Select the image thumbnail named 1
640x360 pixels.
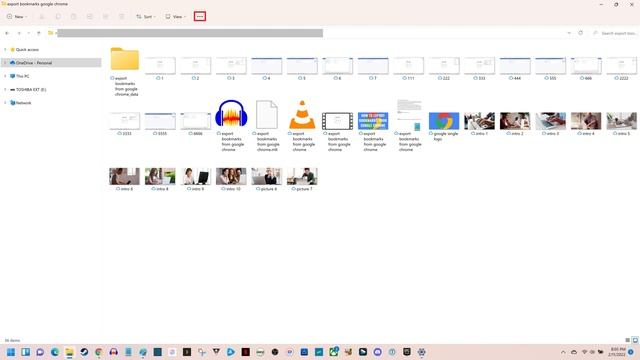[x=160, y=66]
